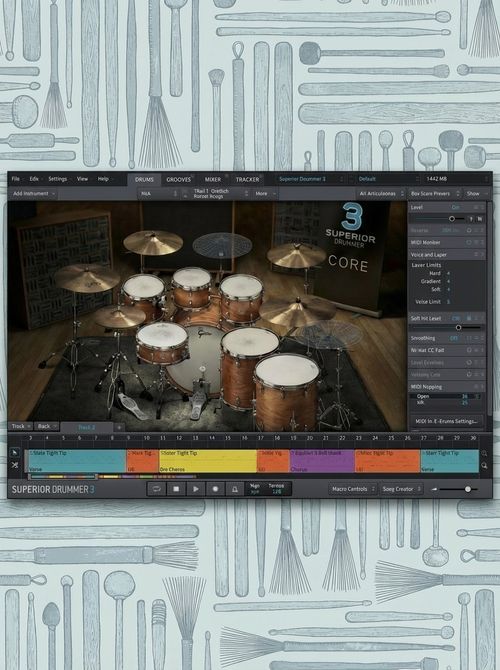This screenshot has height=670, width=500.
Task: Click the ghosted cymbal slot at top center
Action: [221, 245]
